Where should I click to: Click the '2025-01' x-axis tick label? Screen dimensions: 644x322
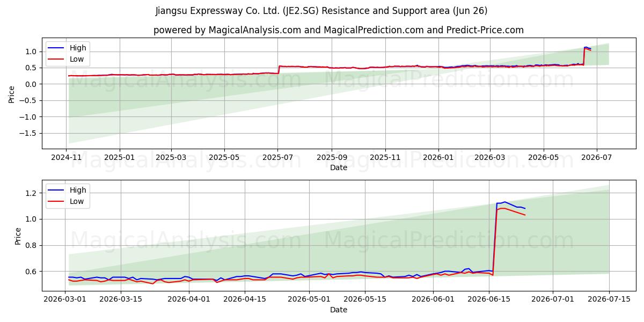(119, 157)
